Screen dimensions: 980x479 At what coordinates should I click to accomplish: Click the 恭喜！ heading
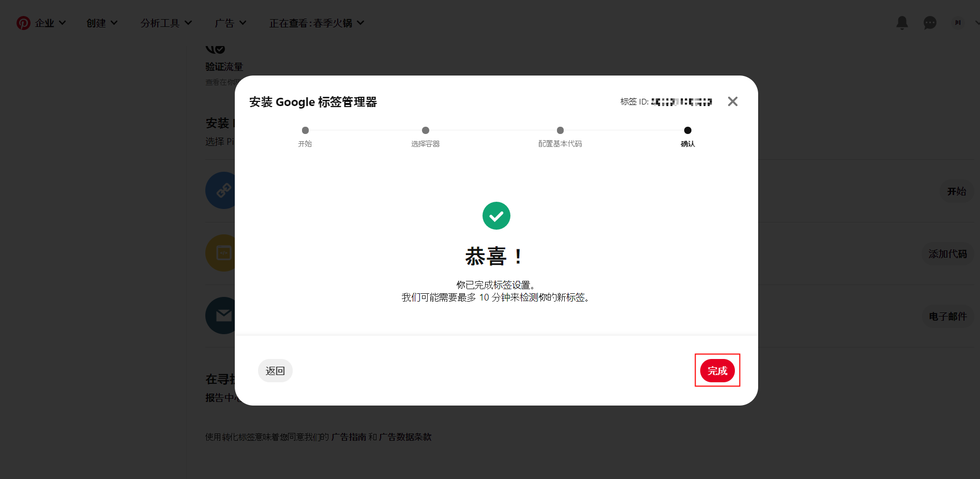point(495,256)
